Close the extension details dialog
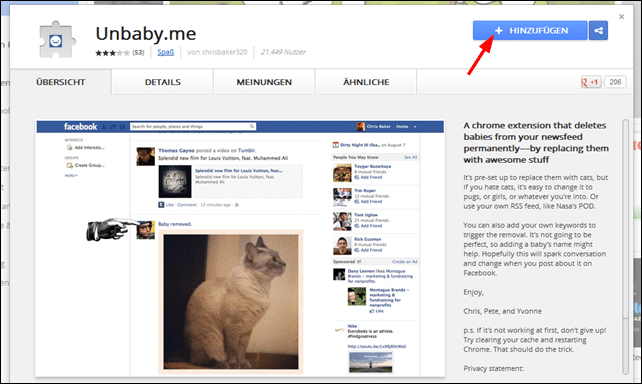The height and width of the screenshot is (384, 642). tap(621, 17)
